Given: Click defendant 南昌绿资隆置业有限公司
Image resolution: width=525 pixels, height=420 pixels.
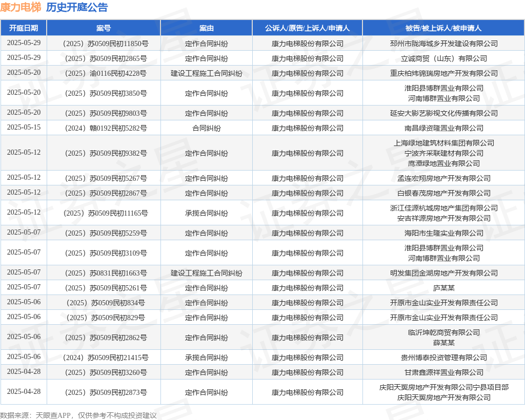Looking at the screenshot, I should pyautogui.click(x=443, y=128).
